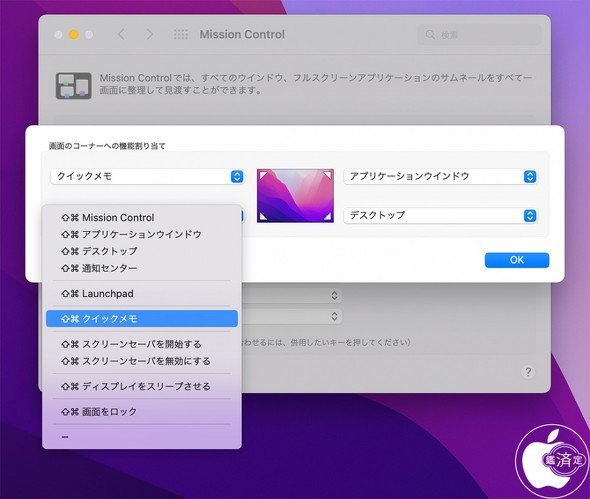This screenshot has height=499, width=590.
Task: Click the search field in toolbar
Action: click(479, 35)
